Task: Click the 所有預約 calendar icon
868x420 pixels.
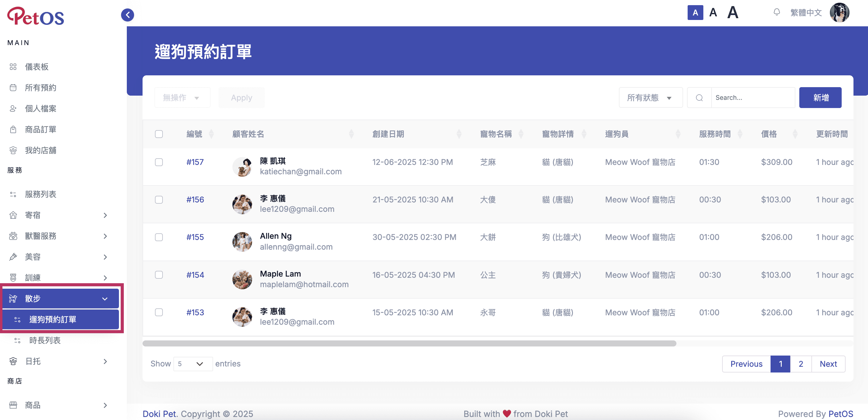Action: tap(13, 87)
